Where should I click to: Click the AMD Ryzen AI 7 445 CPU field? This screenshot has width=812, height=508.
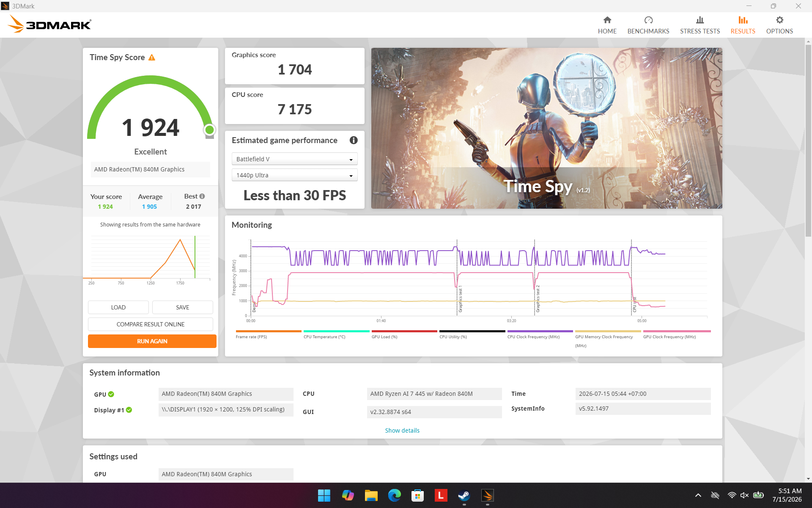coord(434,394)
